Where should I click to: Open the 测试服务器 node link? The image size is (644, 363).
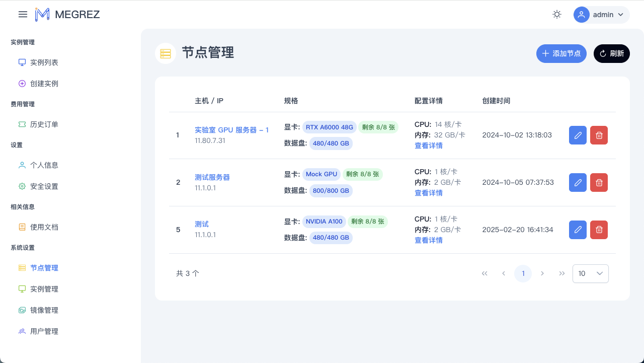point(212,177)
